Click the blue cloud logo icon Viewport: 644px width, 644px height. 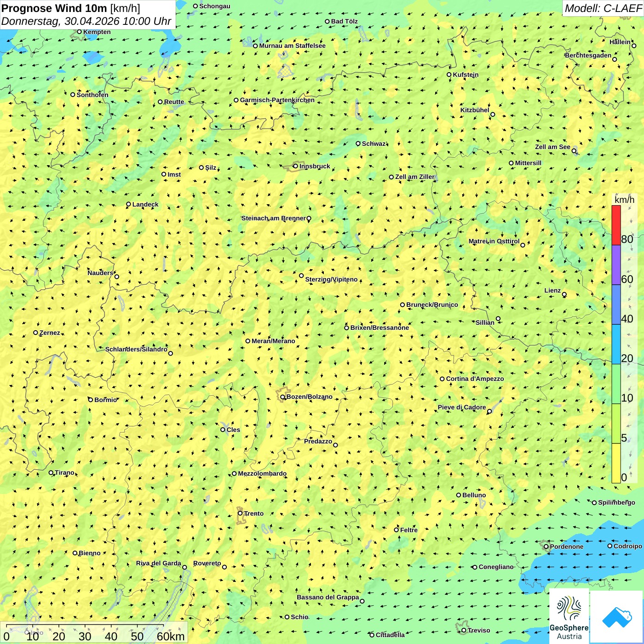(617, 617)
